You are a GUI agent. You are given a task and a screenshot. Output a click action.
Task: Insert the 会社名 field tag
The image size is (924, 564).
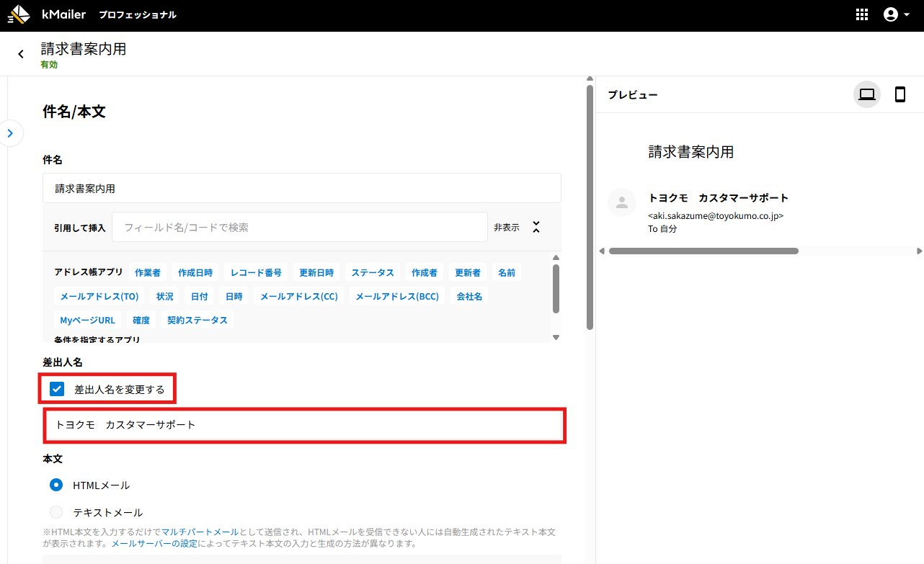pyautogui.click(x=469, y=296)
